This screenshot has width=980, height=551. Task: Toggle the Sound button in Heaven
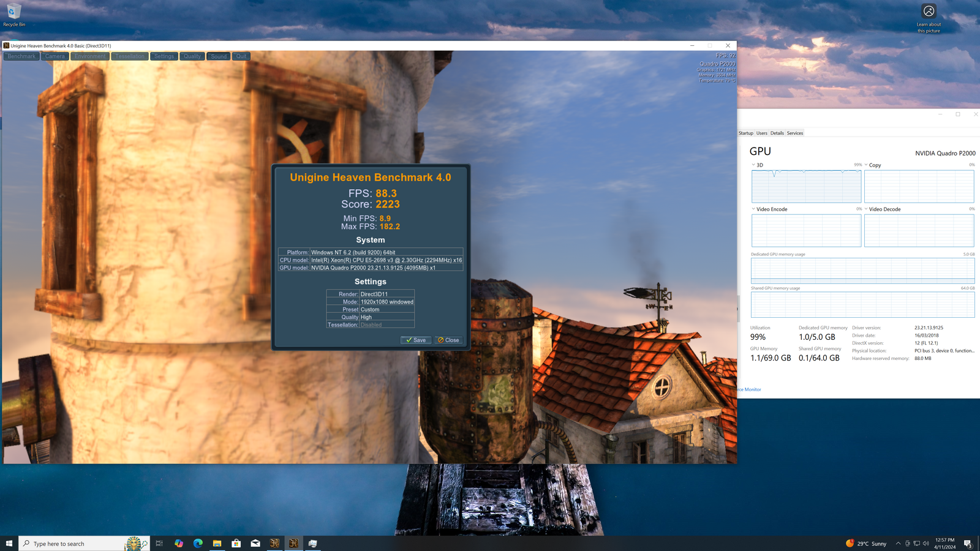coord(219,56)
